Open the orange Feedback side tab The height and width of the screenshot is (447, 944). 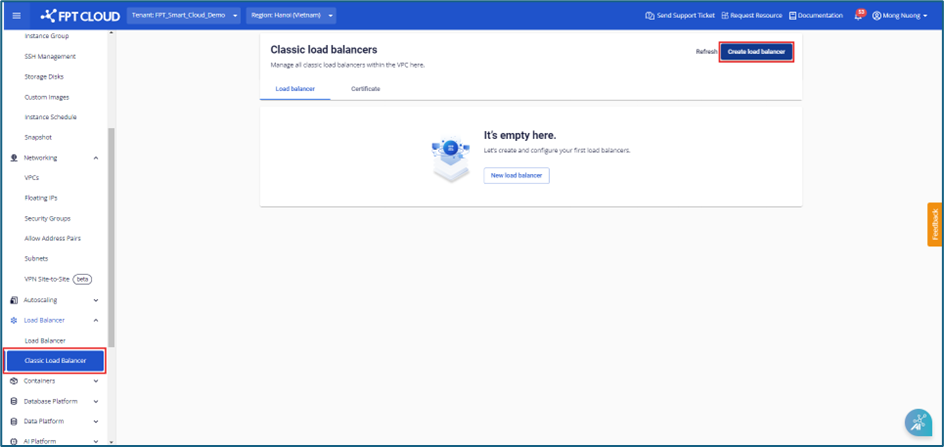[935, 225]
